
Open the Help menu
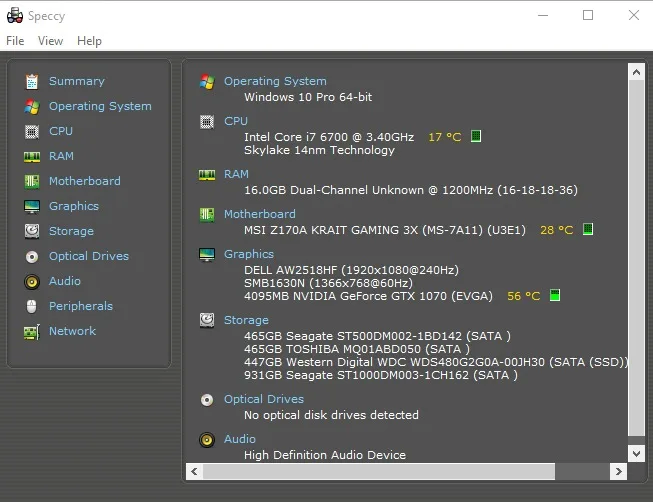[89, 41]
